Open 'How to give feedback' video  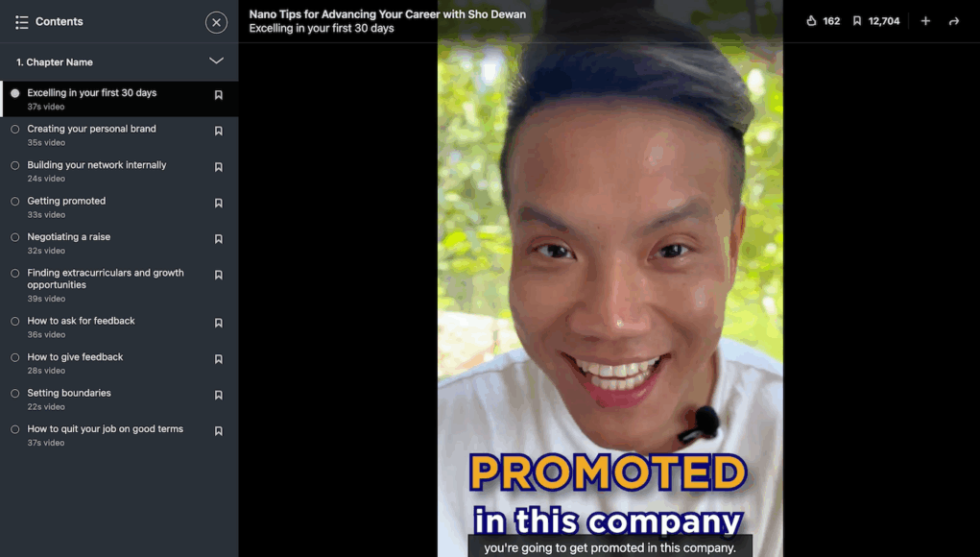tap(75, 357)
